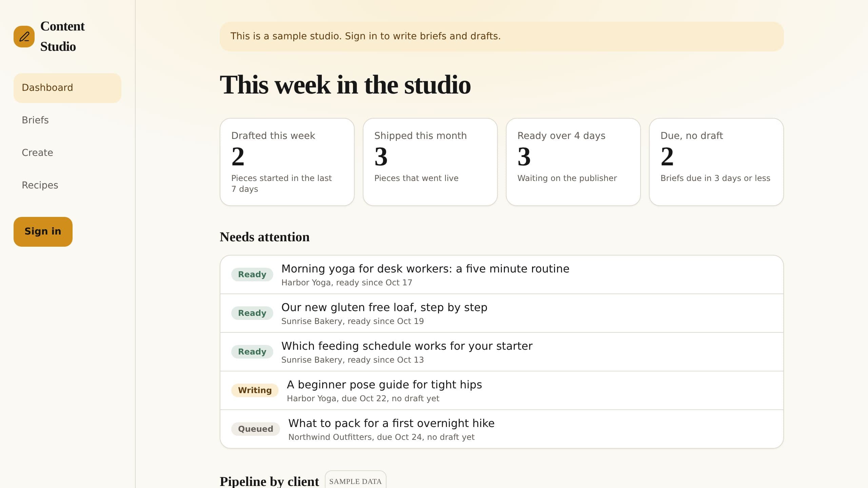Click Ready badge on gluten free loaf row

tap(252, 313)
